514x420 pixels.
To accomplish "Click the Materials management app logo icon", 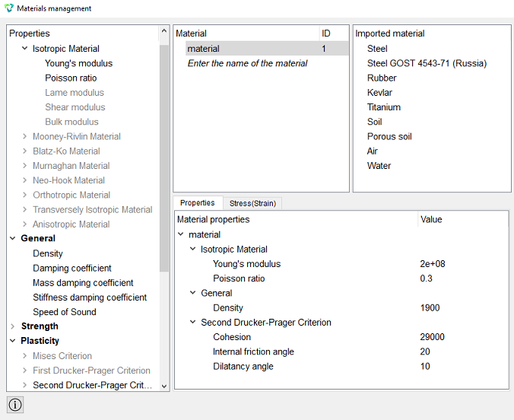I will (x=9, y=8).
